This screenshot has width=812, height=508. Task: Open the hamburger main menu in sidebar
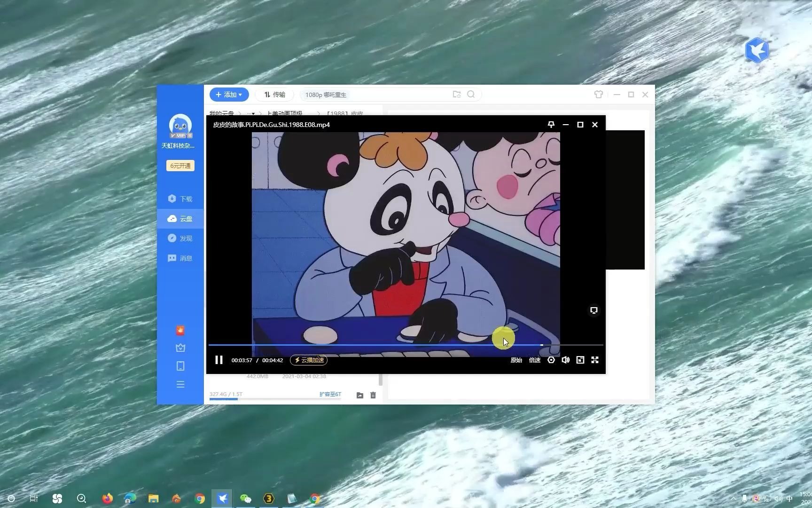coord(180,384)
